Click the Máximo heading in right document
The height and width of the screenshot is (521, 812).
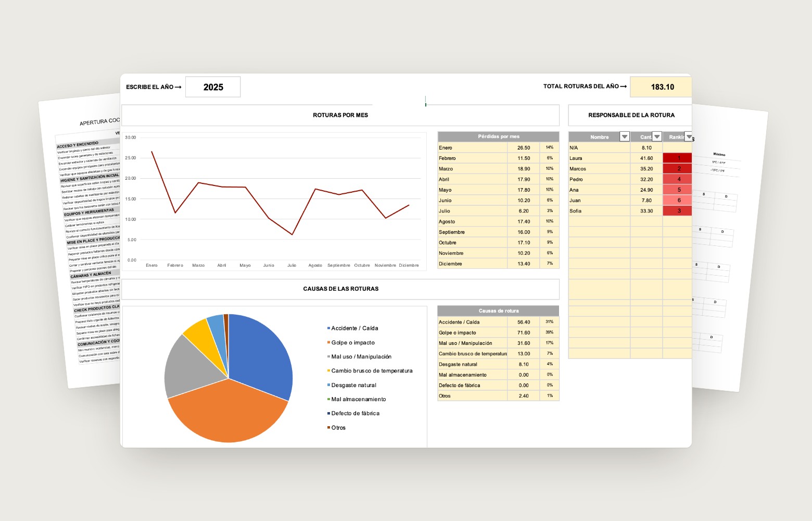coord(719,155)
